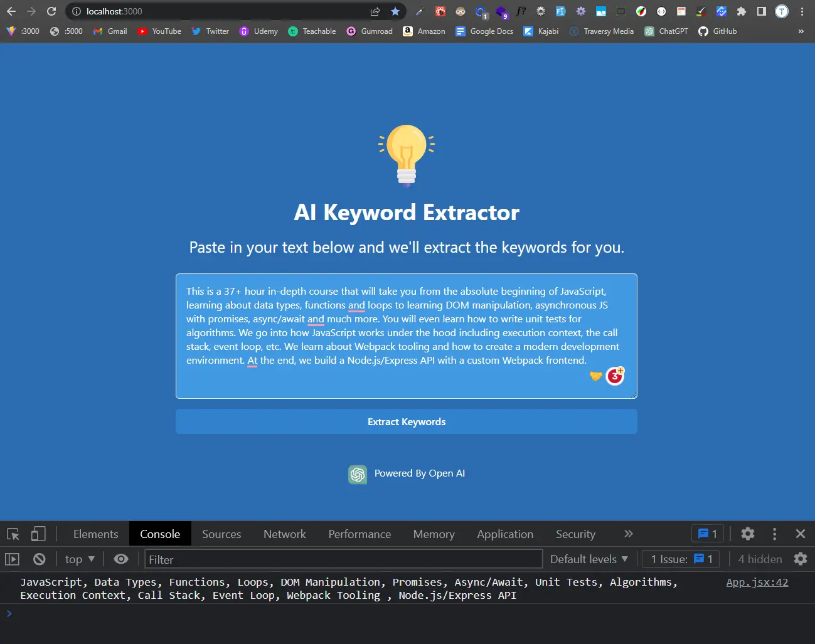Viewport: 815px width, 644px height.
Task: Open the Teachable bookmark
Action: [312, 31]
